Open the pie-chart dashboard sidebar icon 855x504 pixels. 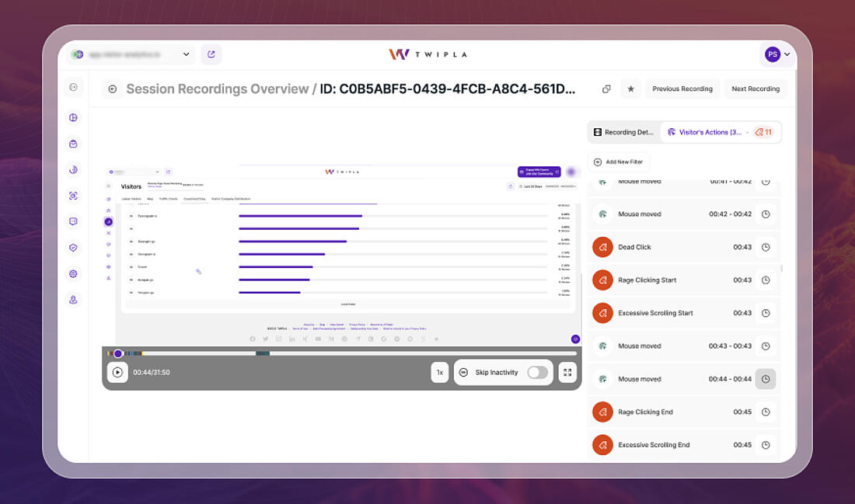coord(74,118)
